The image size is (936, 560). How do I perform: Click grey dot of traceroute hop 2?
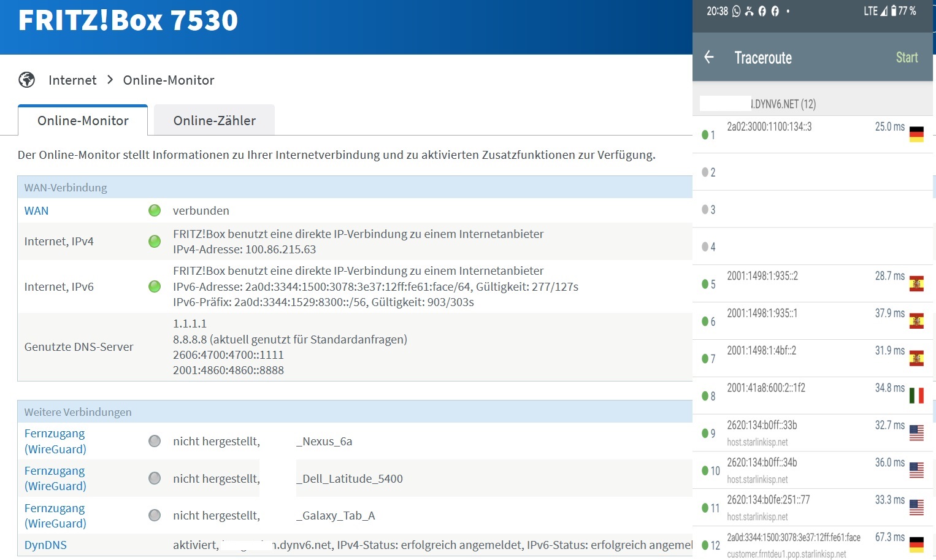tap(705, 172)
